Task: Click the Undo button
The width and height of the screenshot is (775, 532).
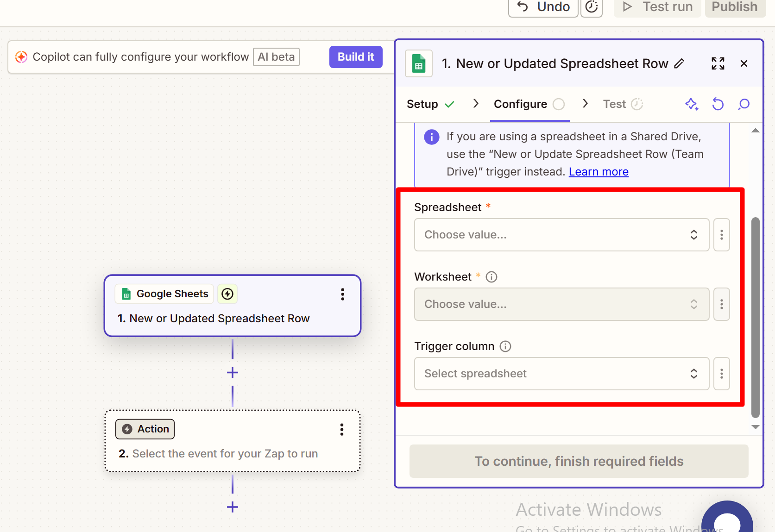Action: tap(543, 7)
